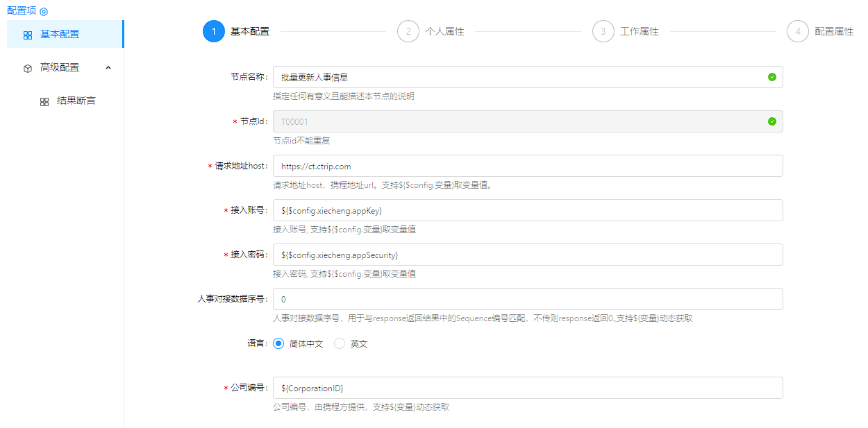Viewport: 868px width, 428px height.
Task: Click the green check icon in 节点Id field
Action: (x=771, y=121)
